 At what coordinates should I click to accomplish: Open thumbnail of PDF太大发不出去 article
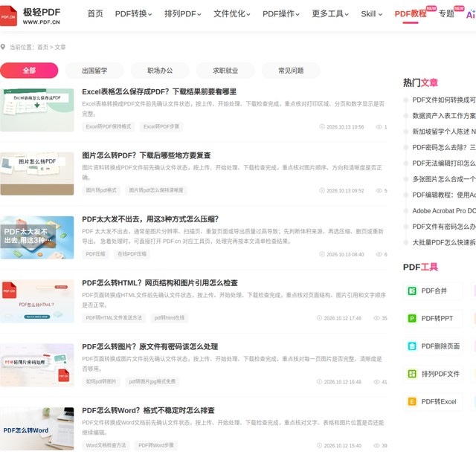[36, 238]
